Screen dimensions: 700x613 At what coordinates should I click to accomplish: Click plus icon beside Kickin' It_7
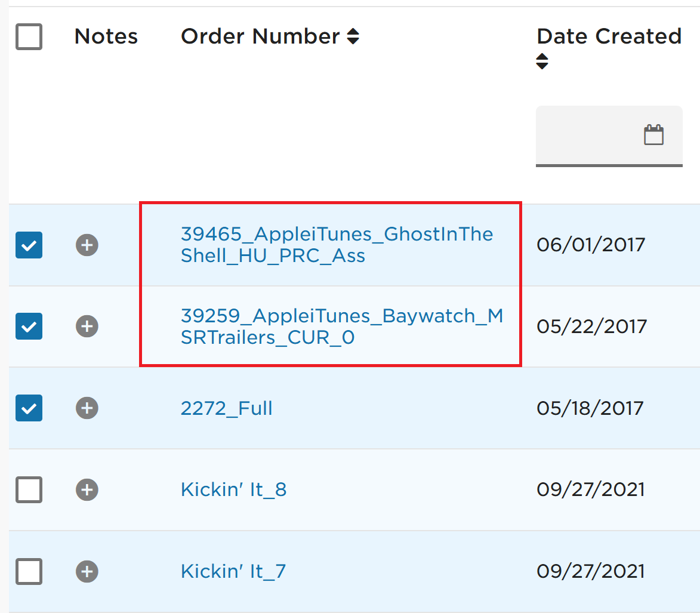tap(87, 571)
